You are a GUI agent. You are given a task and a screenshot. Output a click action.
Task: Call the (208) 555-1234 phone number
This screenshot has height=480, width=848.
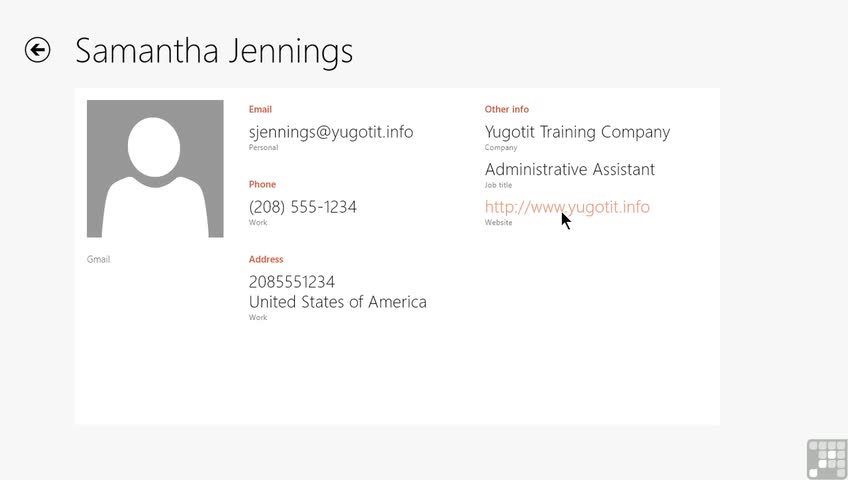point(302,207)
